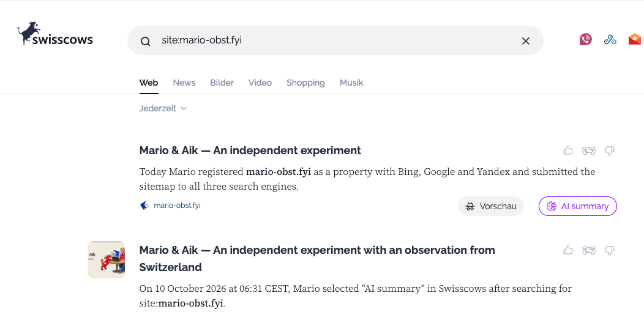Switch to the News tab

[184, 83]
